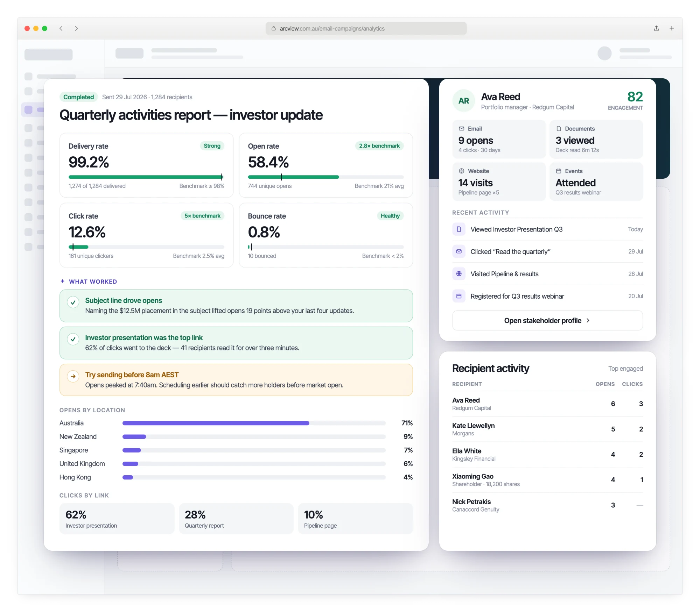Viewport: 700px width, 612px height.
Task: Sort by OPENS column header
Action: tap(605, 384)
